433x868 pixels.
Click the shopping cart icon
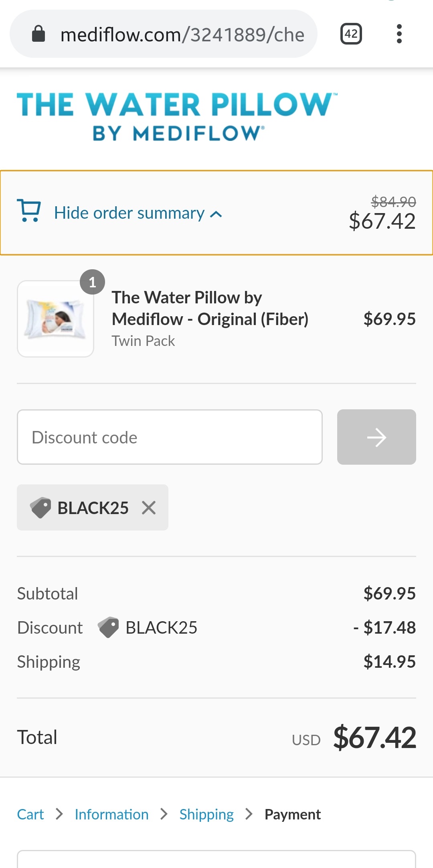tap(29, 210)
